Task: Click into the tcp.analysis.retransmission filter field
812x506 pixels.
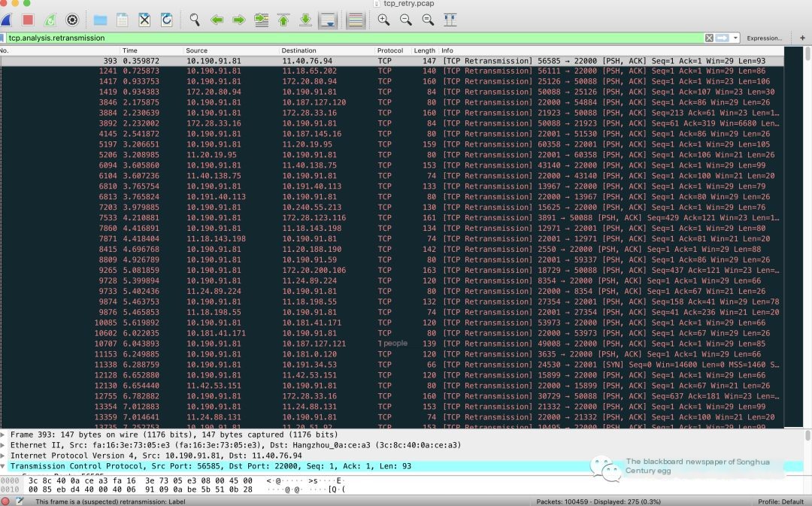Action: [354, 38]
